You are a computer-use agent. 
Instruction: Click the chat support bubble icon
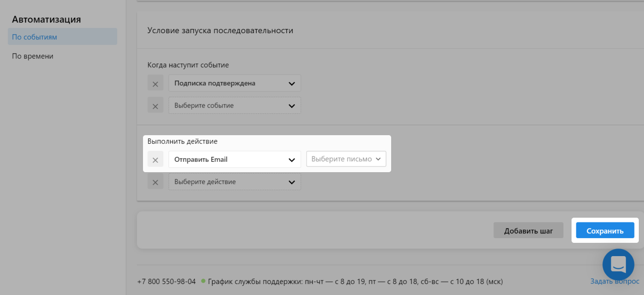pos(618,265)
